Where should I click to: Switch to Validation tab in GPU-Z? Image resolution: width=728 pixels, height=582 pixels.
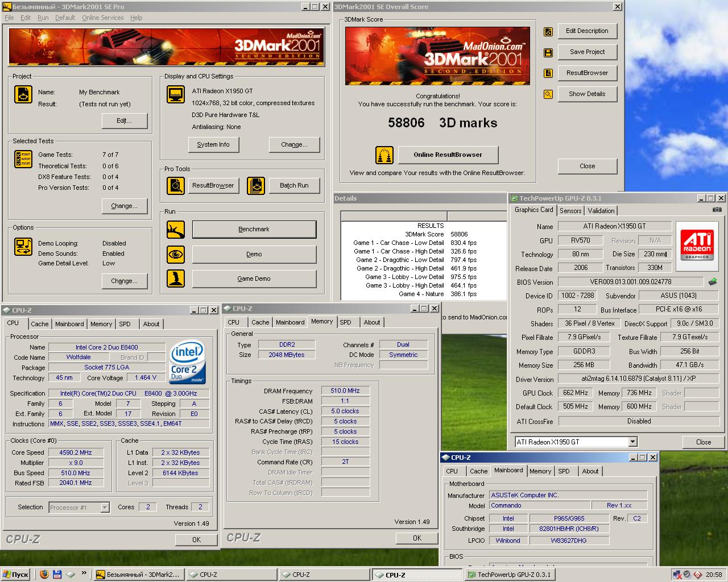click(601, 210)
